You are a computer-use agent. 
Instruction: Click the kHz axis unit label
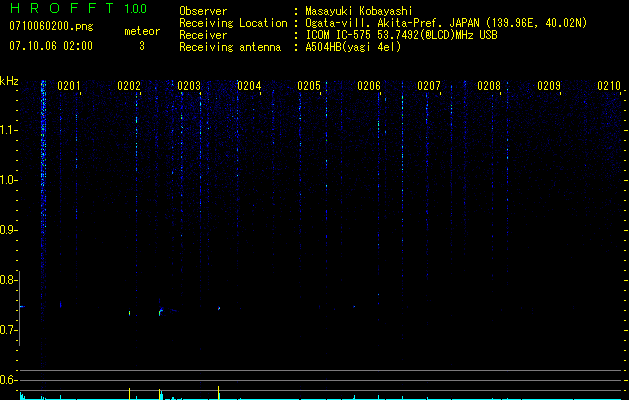[9, 81]
